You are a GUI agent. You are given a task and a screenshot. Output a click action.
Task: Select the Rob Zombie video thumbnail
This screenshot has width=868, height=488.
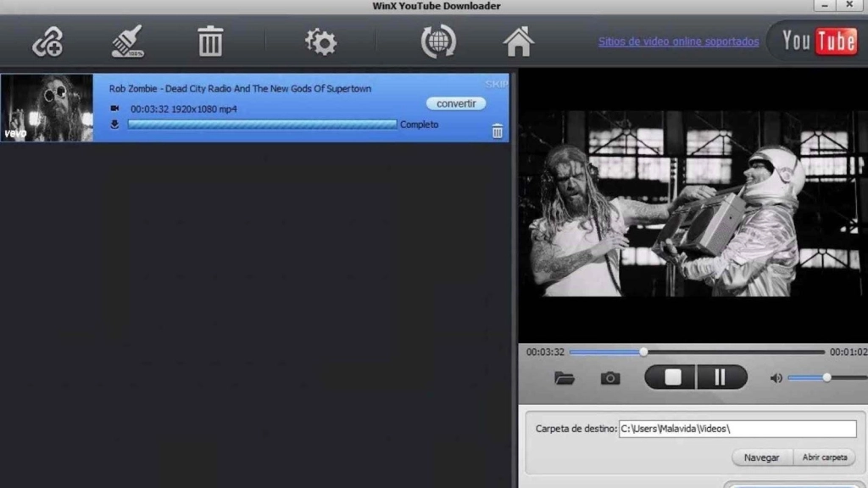47,108
